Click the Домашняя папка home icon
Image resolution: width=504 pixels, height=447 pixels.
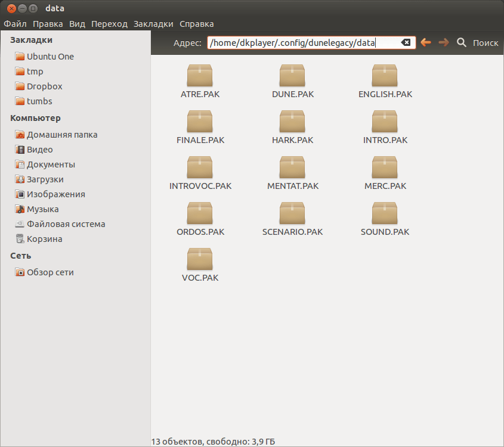(x=20, y=135)
